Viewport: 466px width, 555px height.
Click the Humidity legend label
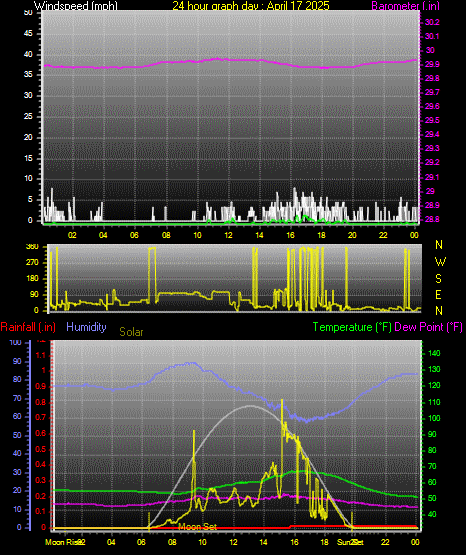[x=86, y=327]
